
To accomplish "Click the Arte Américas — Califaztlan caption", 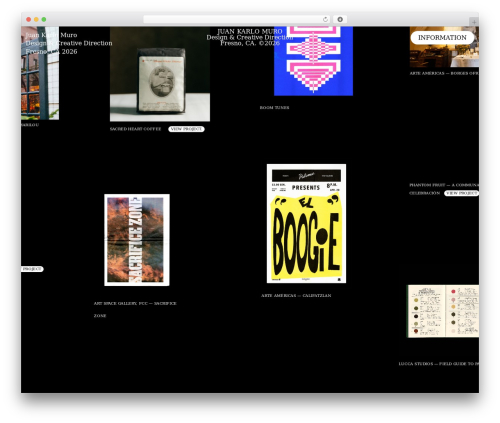I will pyautogui.click(x=296, y=296).
